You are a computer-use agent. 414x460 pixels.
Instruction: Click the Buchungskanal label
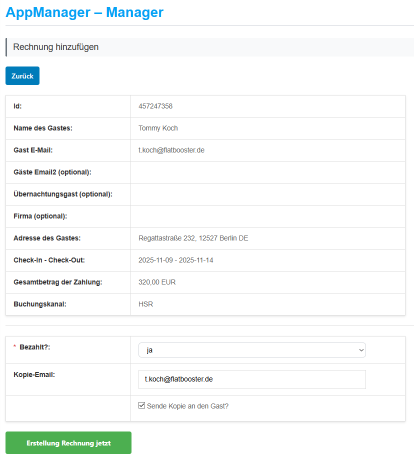click(x=40, y=304)
